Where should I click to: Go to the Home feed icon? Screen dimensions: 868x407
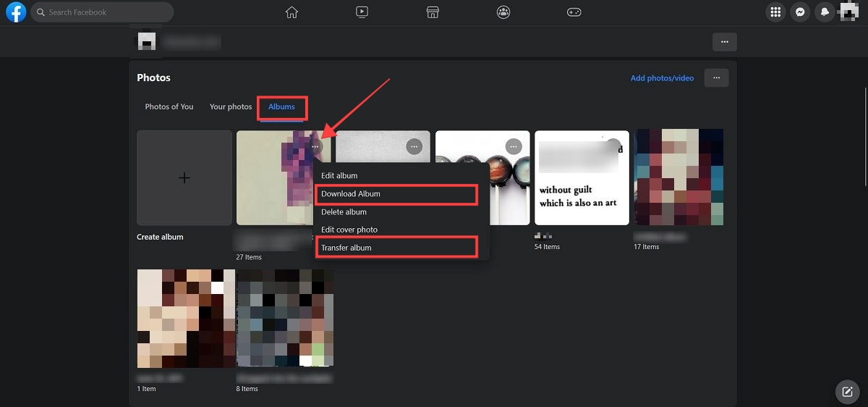point(292,12)
